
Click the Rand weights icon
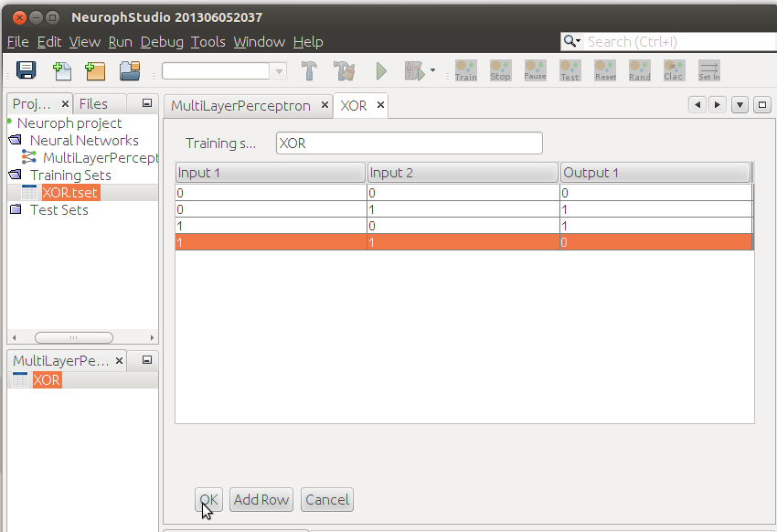(x=639, y=70)
